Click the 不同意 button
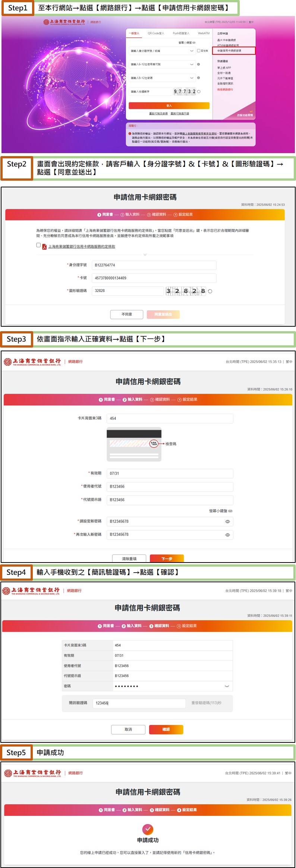Image resolution: width=296 pixels, height=868 pixels. click(127, 314)
